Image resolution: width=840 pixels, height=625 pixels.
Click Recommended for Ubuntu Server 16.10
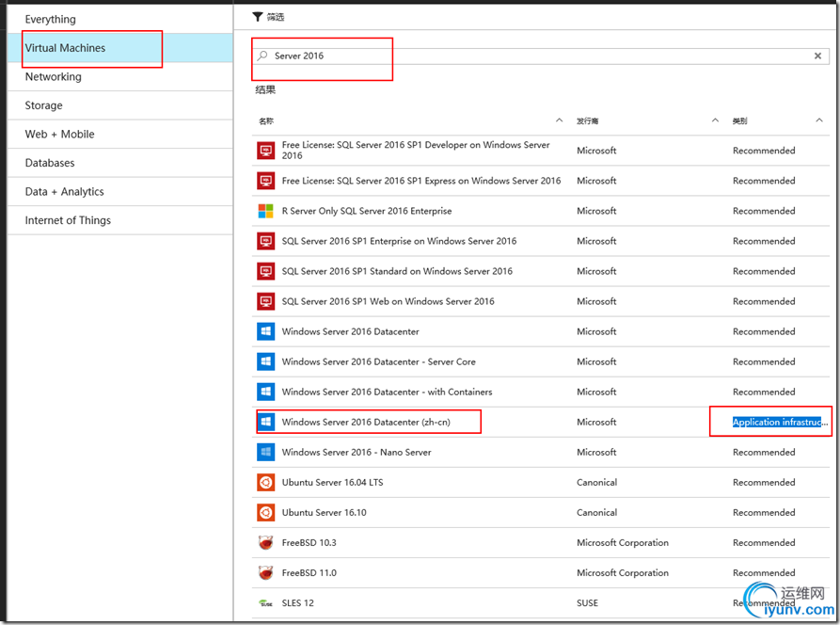coord(764,512)
